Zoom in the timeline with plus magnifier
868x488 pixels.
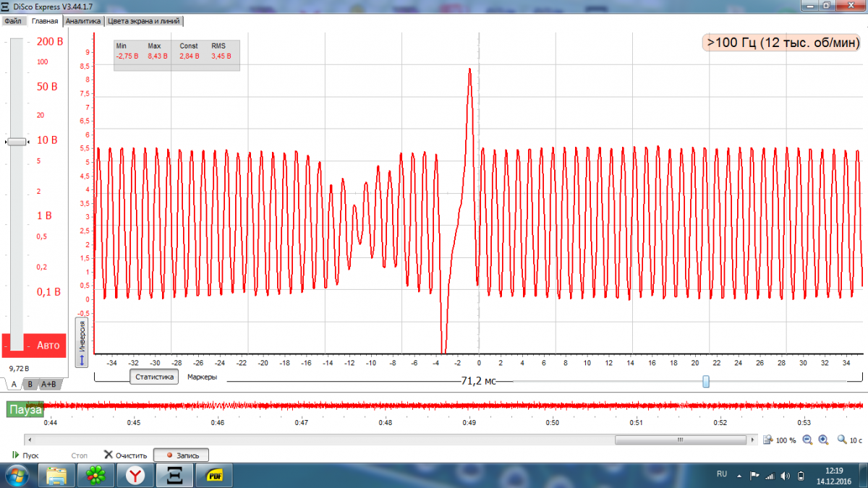tap(823, 440)
